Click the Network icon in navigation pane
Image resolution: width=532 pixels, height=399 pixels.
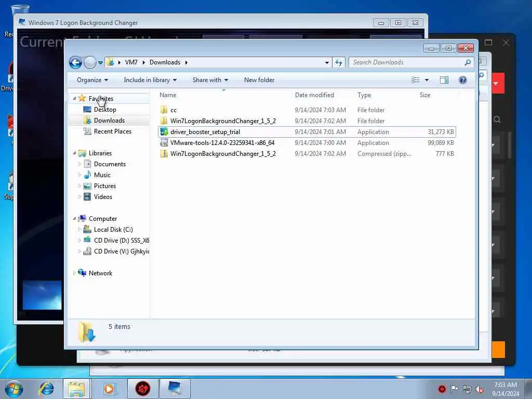82,273
